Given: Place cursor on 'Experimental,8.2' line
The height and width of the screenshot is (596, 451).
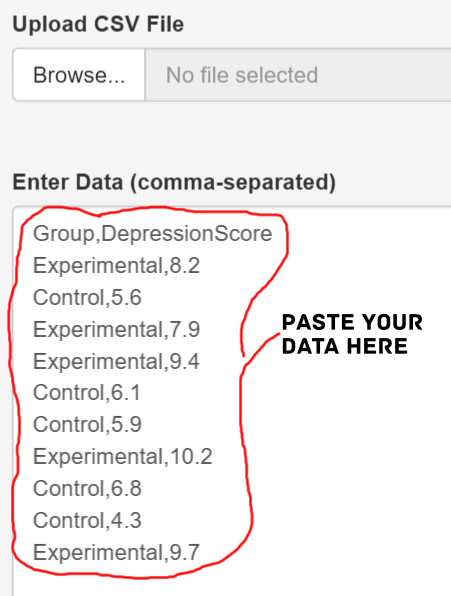Looking at the screenshot, I should (x=116, y=265).
